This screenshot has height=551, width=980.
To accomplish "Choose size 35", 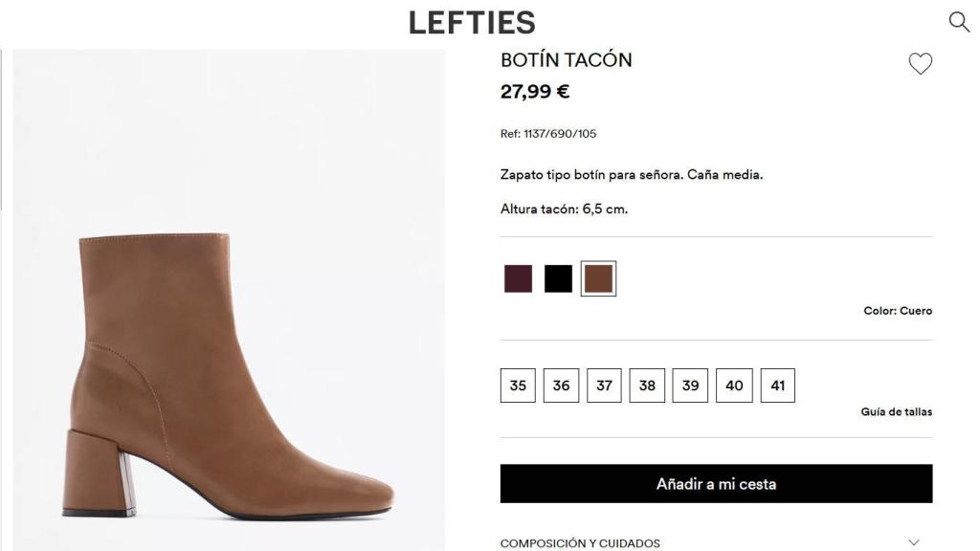I will tap(518, 386).
